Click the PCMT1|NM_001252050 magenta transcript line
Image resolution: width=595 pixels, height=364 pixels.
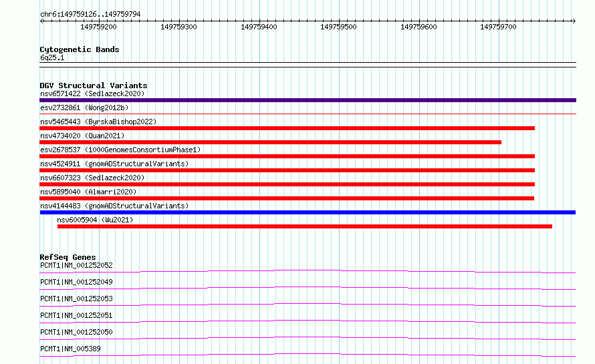click(308, 338)
